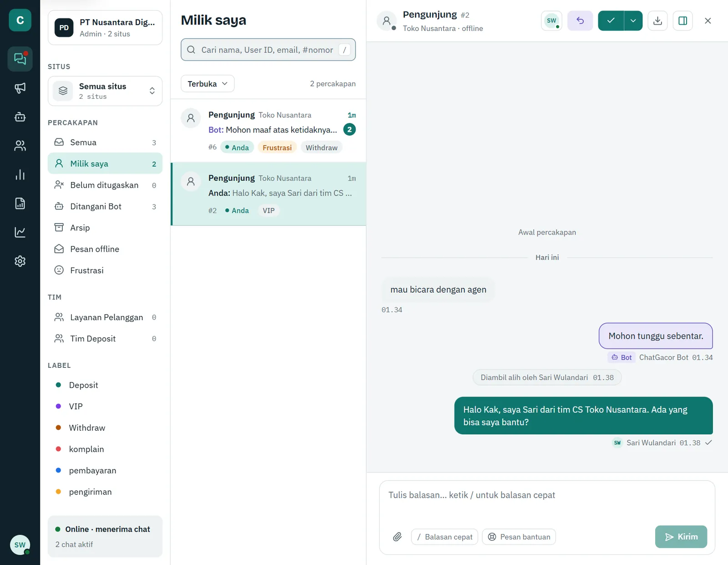The width and height of the screenshot is (728, 565).
Task: Open the settings gear icon
Action: pyautogui.click(x=20, y=261)
